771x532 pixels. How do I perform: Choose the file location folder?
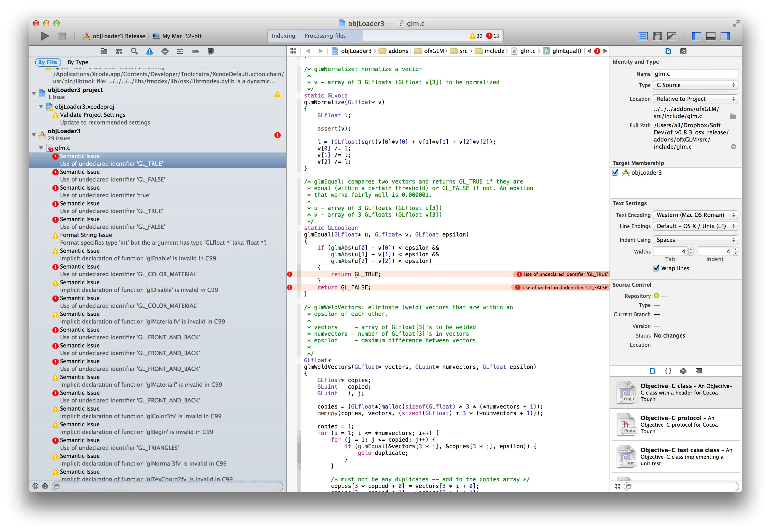pos(733,116)
